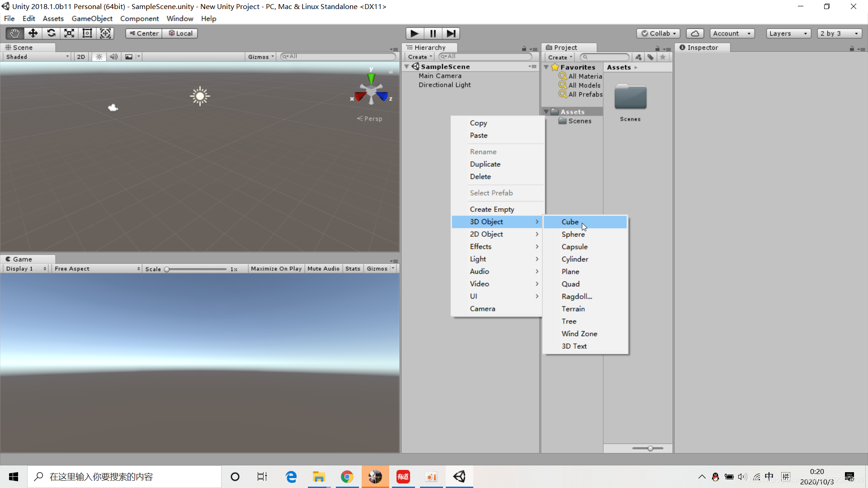Select the Rotate tool icon
The image size is (868, 488).
point(51,33)
